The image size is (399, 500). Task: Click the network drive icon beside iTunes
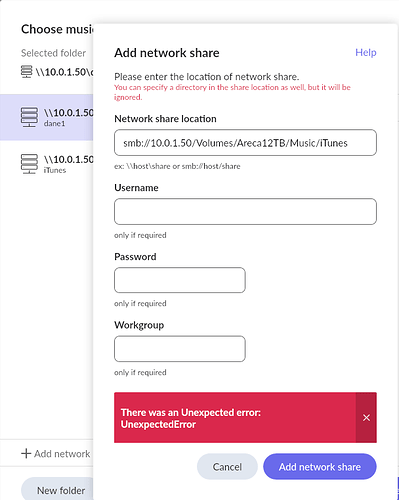click(x=29, y=164)
